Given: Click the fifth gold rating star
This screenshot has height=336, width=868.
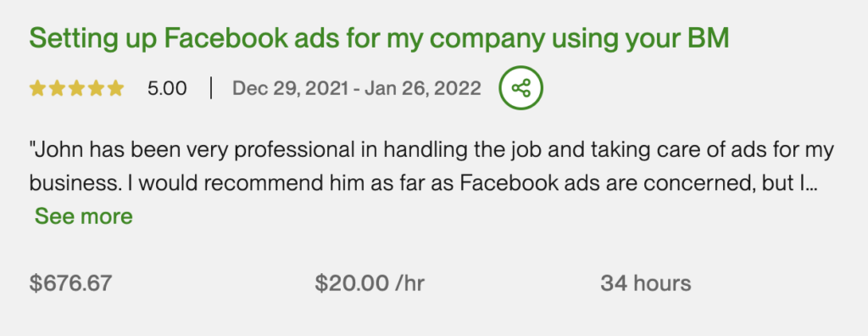Looking at the screenshot, I should tap(115, 88).
